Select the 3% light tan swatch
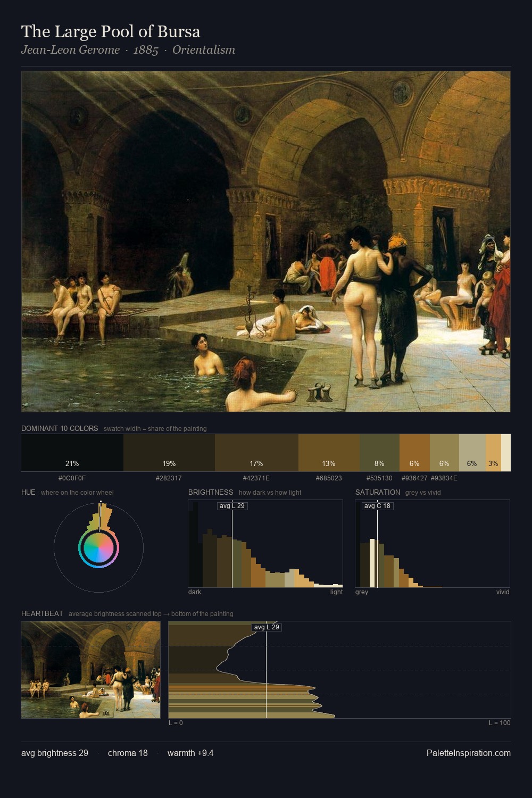The width and height of the screenshot is (532, 798). click(493, 453)
